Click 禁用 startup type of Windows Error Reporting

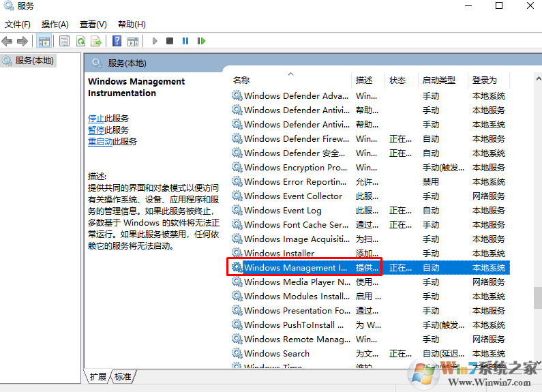431,182
